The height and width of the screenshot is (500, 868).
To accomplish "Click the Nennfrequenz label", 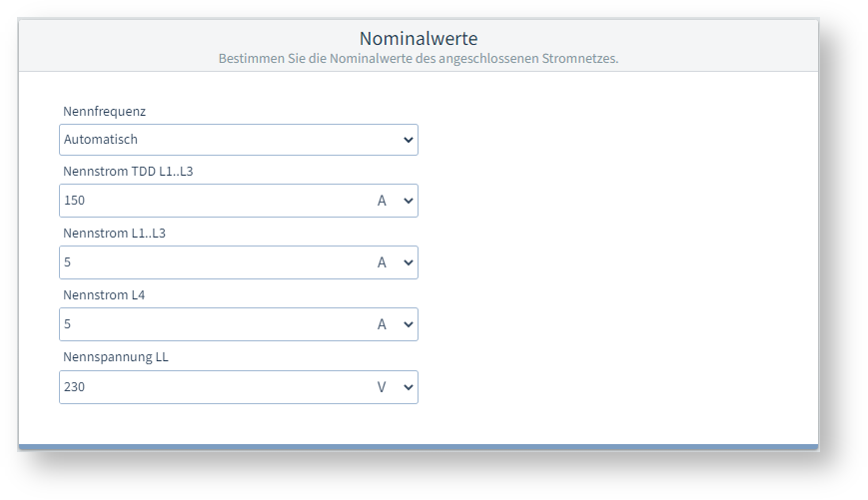I will click(105, 111).
